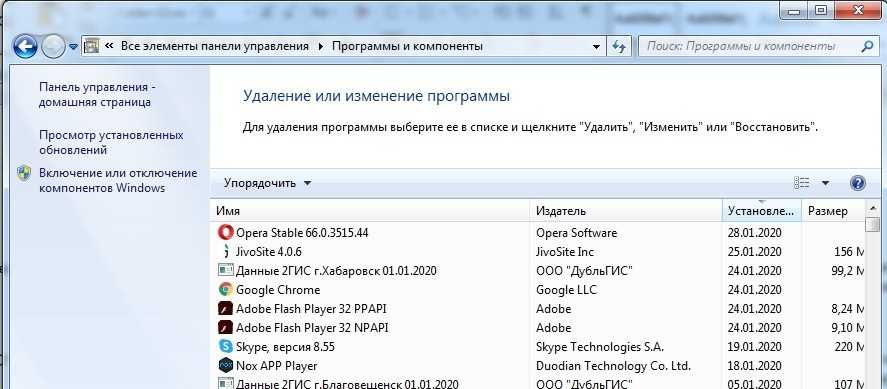Select the Nox APP Player icon

(225, 365)
